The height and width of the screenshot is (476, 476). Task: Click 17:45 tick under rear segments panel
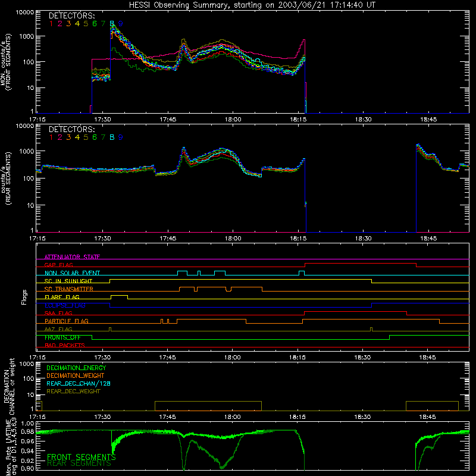168,239
